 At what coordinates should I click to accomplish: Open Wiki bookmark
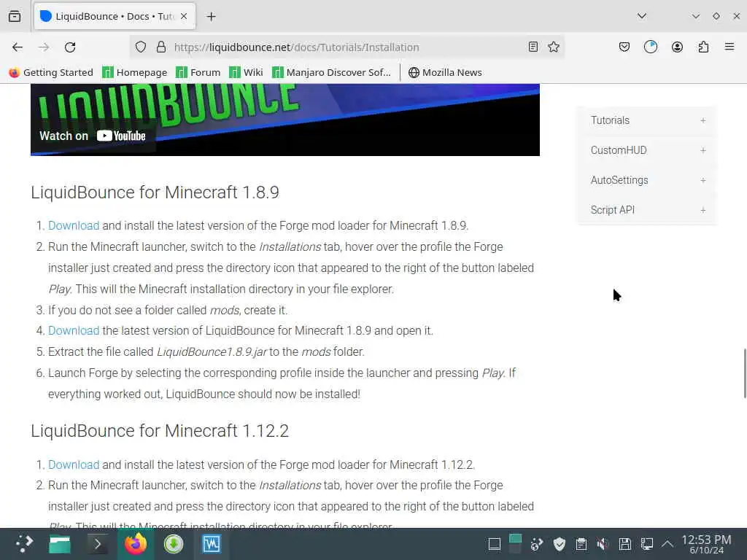click(x=246, y=72)
